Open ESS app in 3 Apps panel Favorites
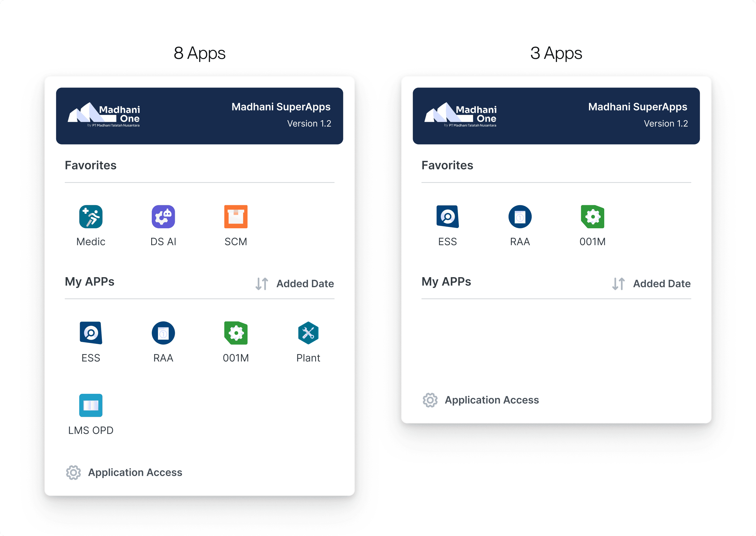 tap(447, 217)
